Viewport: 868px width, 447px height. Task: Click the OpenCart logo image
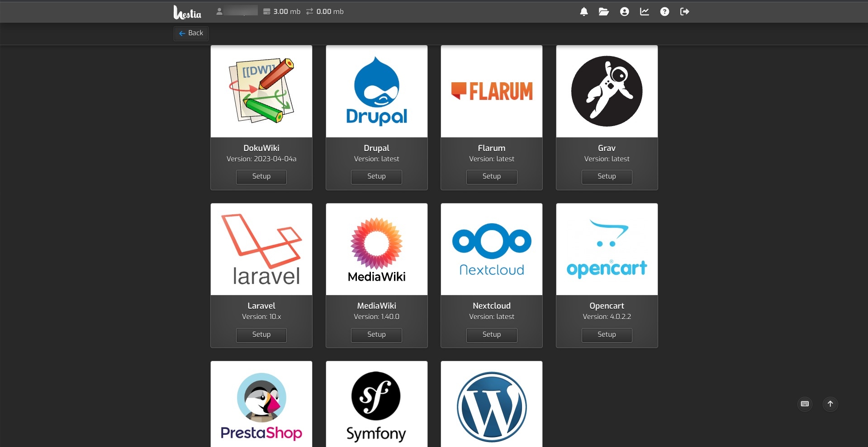tap(607, 249)
